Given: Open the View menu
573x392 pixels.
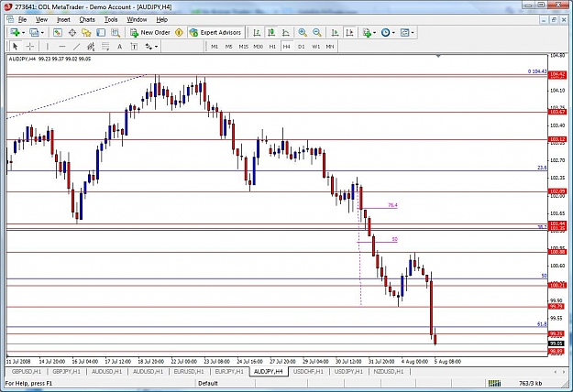Looking at the screenshot, I should (41, 20).
